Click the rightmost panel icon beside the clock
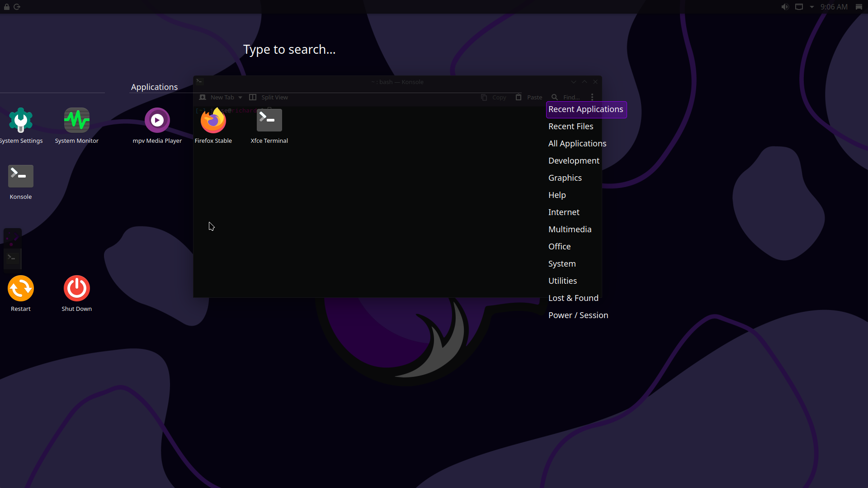This screenshot has width=868, height=488. point(859,7)
